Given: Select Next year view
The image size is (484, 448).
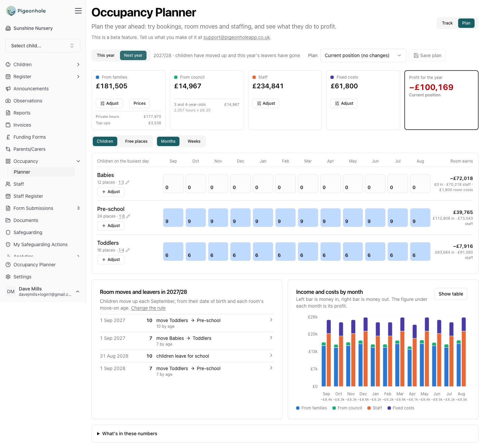Looking at the screenshot, I should [x=133, y=55].
